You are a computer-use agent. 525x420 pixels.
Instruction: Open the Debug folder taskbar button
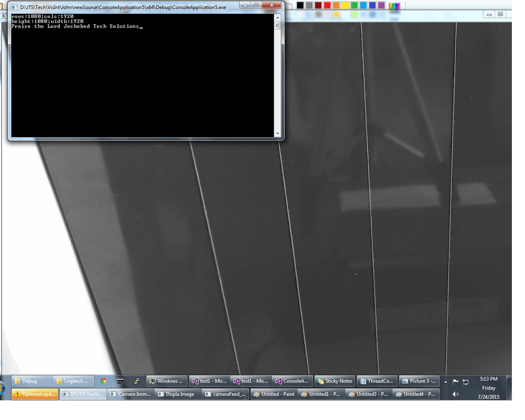pos(32,381)
